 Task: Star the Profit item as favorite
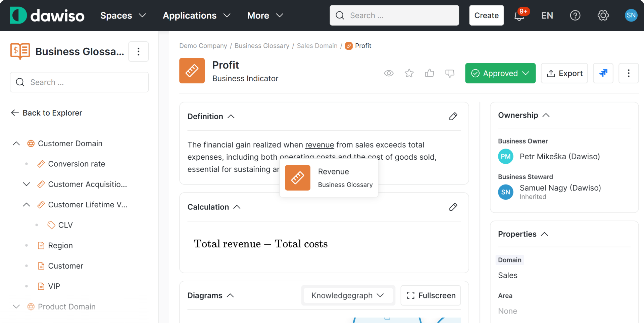pos(409,73)
